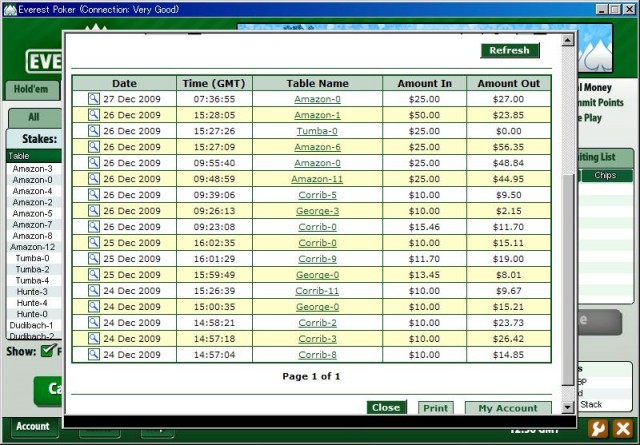Open the Corrib-3 table link

(318, 338)
